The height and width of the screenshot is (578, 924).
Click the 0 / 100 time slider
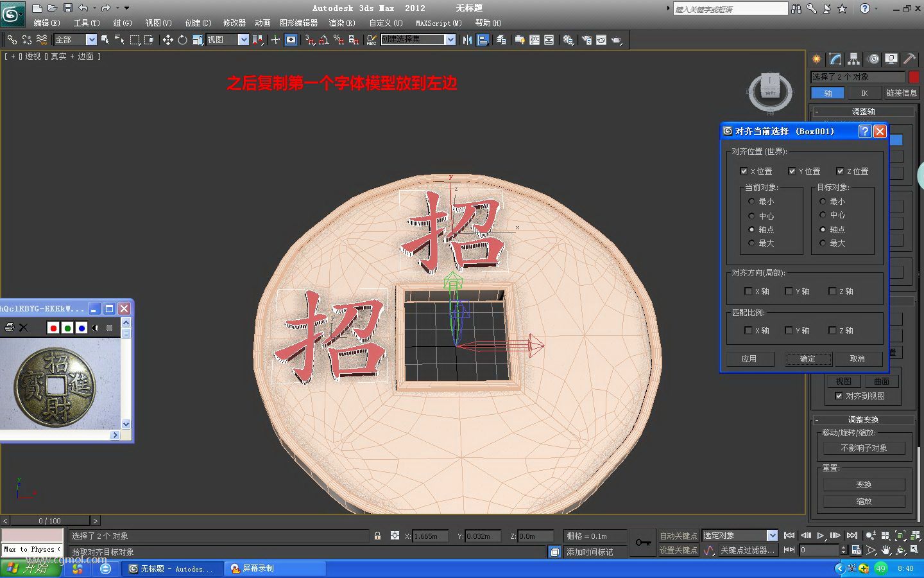click(x=49, y=521)
